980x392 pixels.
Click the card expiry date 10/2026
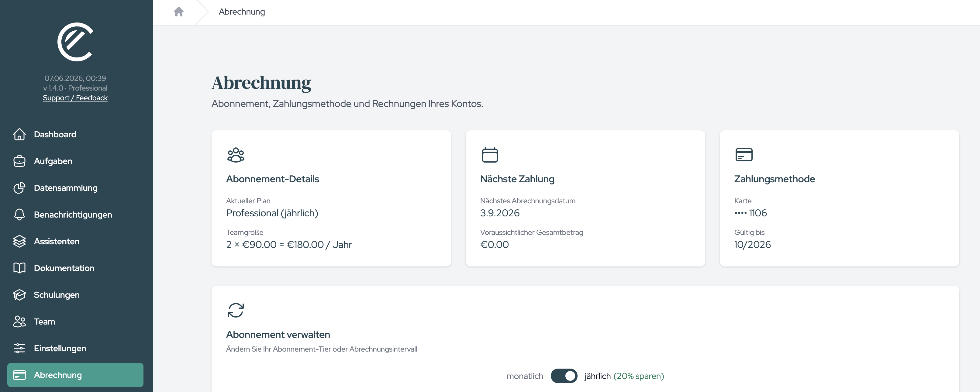(753, 245)
